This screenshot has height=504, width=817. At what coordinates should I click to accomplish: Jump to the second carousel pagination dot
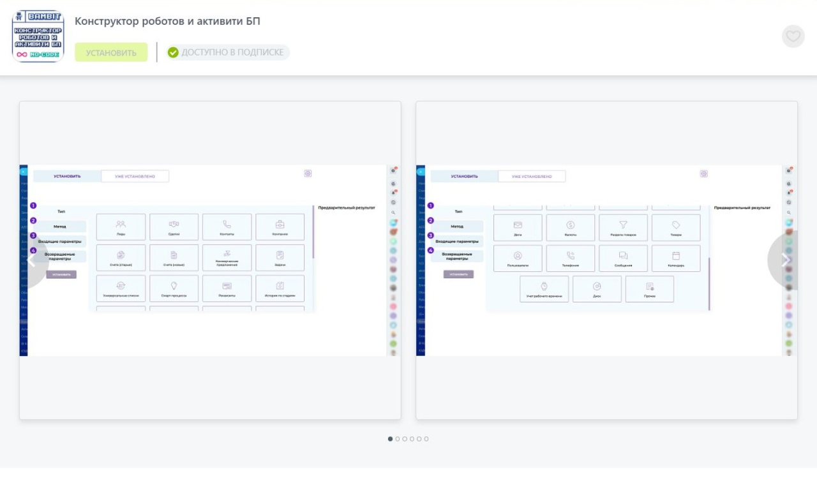click(x=398, y=439)
